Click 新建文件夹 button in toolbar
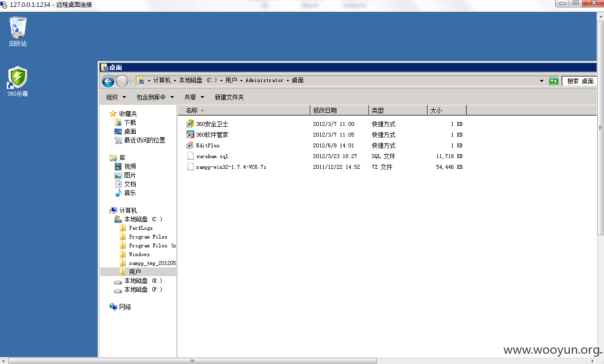This screenshot has width=604, height=364. tap(229, 97)
